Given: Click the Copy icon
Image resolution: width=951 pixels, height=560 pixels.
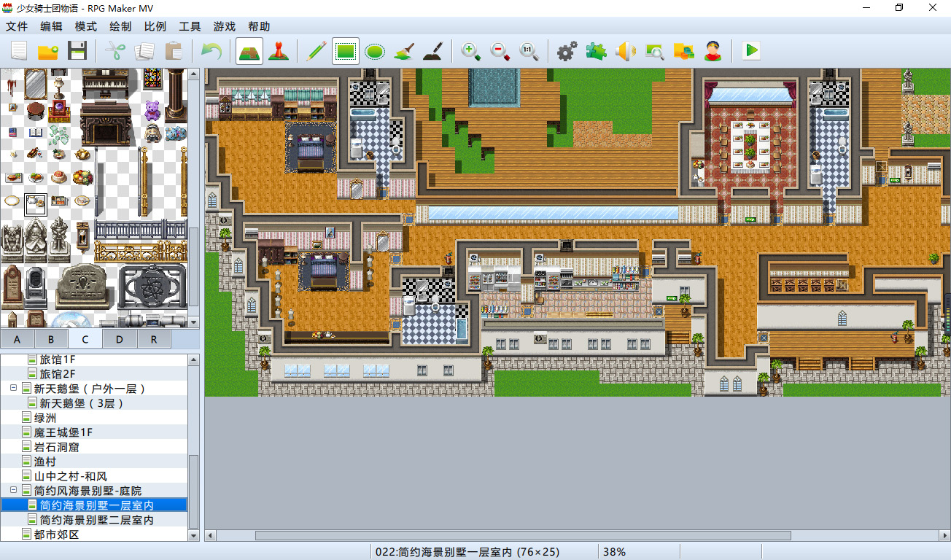Looking at the screenshot, I should pos(144,51).
